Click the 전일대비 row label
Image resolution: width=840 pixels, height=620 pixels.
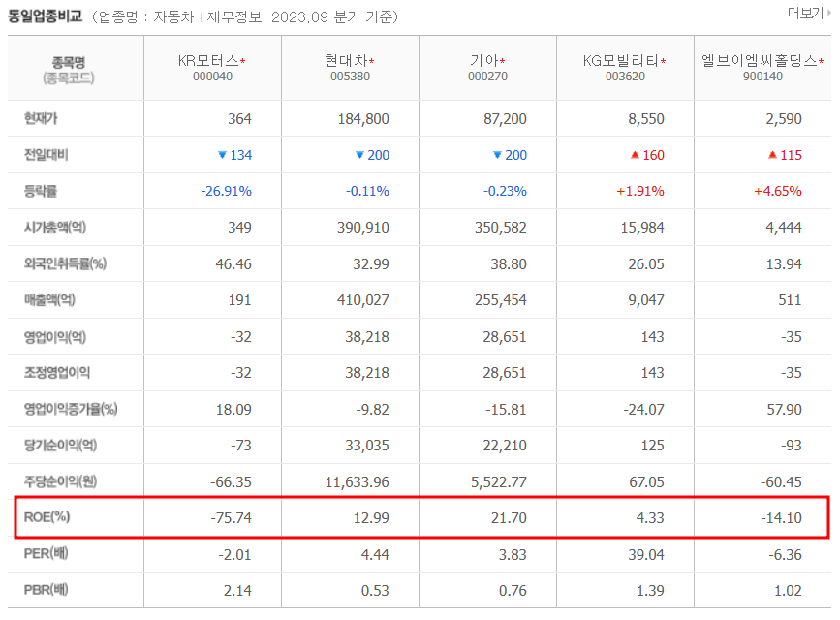click(x=47, y=155)
